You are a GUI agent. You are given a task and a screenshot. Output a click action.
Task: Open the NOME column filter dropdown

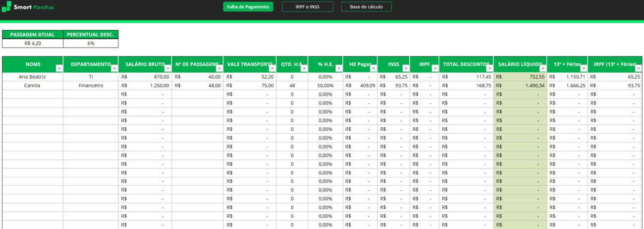tap(59, 69)
